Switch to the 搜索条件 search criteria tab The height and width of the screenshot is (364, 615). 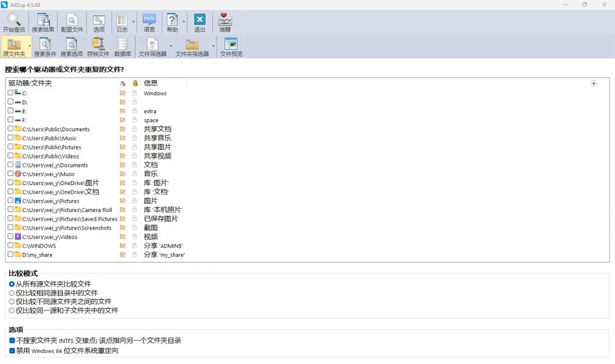click(x=44, y=45)
